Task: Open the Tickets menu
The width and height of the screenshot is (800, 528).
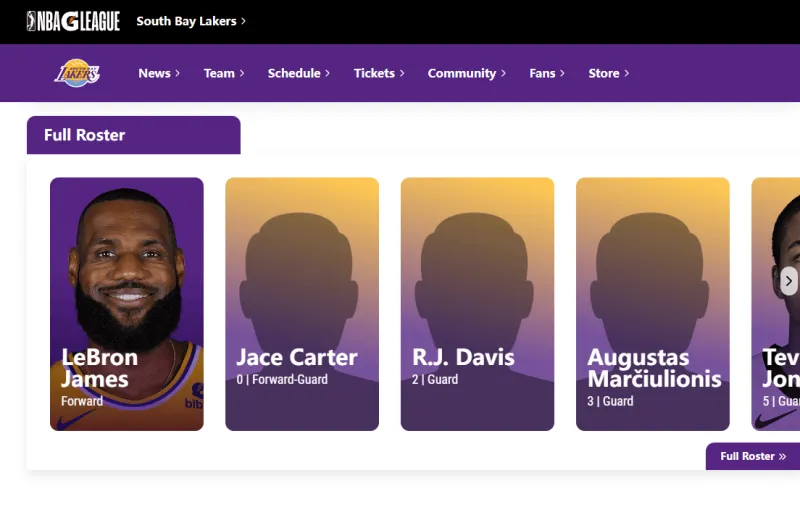Action: click(x=379, y=73)
